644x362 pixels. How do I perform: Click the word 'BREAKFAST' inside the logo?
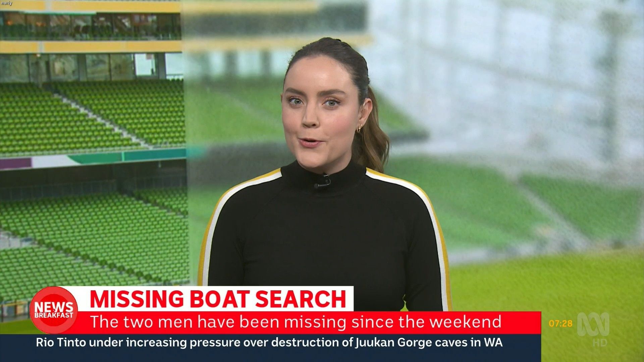tap(54, 315)
